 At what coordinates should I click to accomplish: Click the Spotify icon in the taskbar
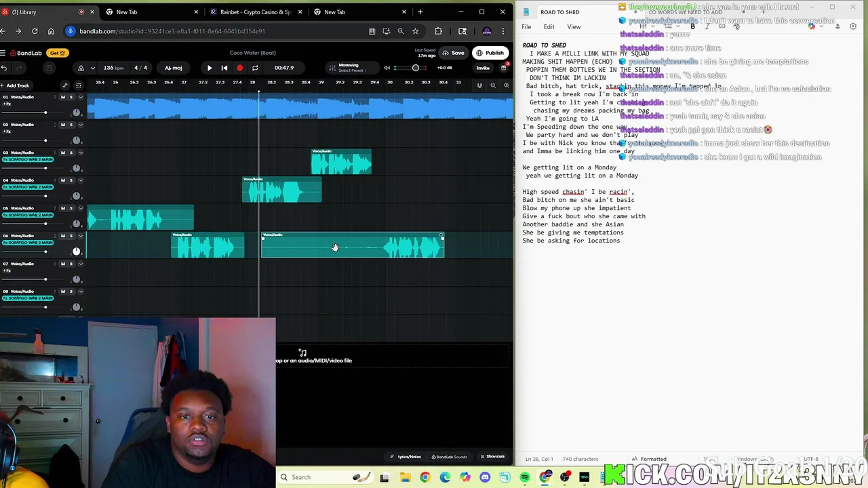(x=525, y=477)
